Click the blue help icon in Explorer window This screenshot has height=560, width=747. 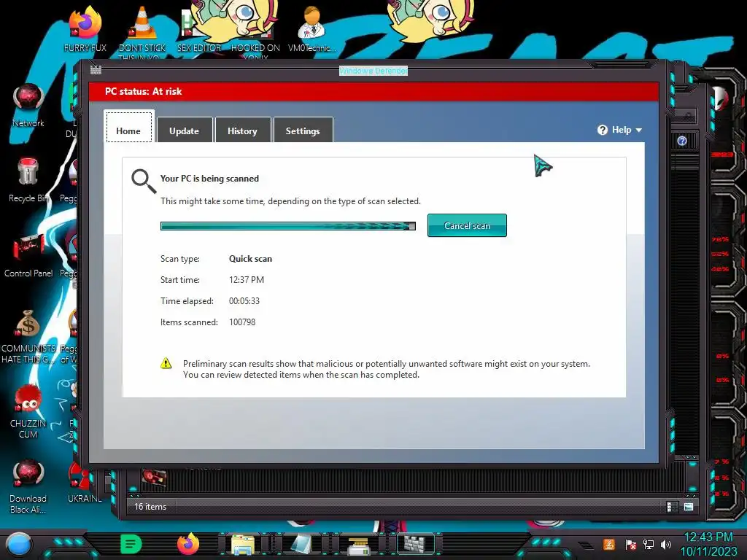682,141
